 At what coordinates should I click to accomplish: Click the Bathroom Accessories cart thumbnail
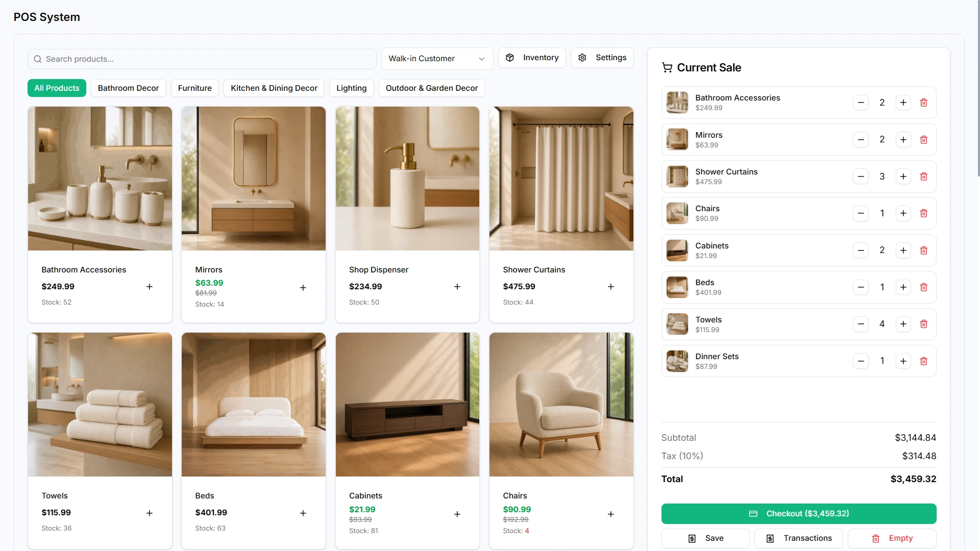pos(677,103)
